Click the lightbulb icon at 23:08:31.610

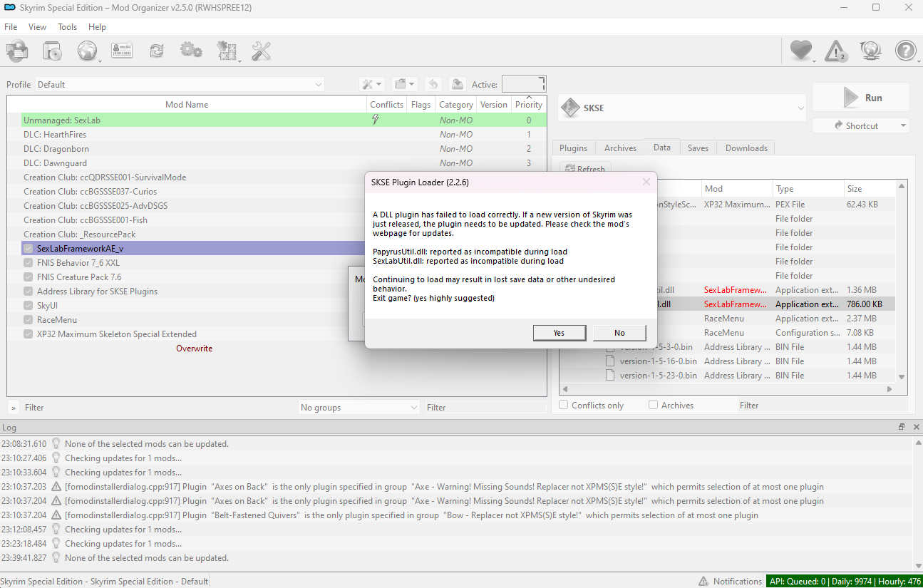pos(56,443)
